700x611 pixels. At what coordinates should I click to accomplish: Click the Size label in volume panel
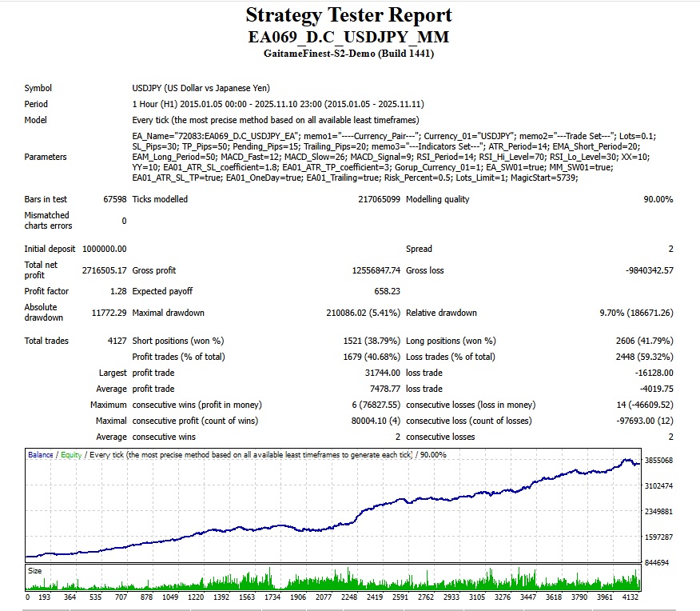click(x=35, y=571)
